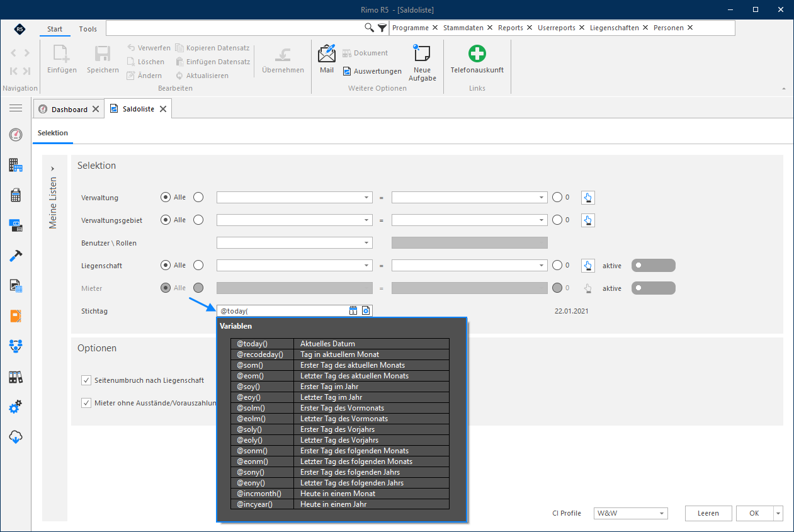Open the gears settings sidebar icon
Image resolution: width=794 pixels, height=532 pixels.
(x=16, y=407)
